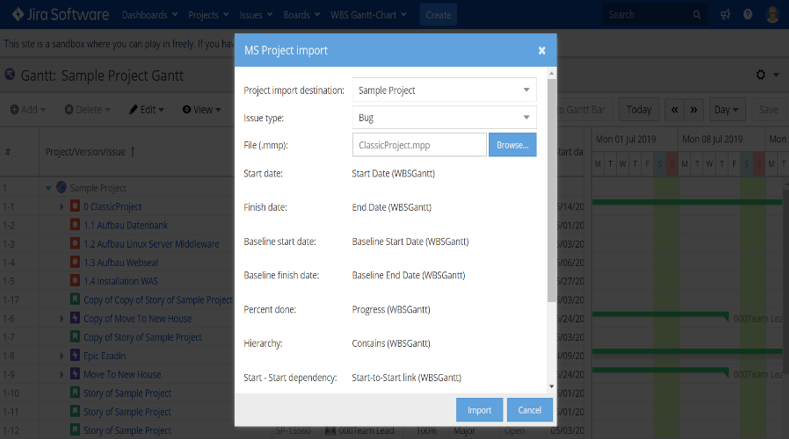Image resolution: width=789 pixels, height=439 pixels.
Task: Open the Delete toolbar menu
Action: [87, 109]
